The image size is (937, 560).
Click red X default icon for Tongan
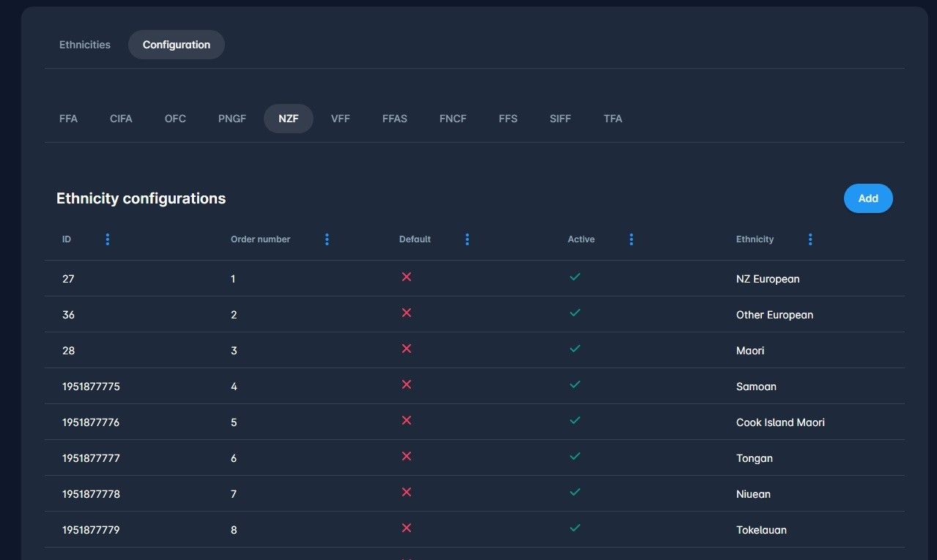tap(407, 457)
